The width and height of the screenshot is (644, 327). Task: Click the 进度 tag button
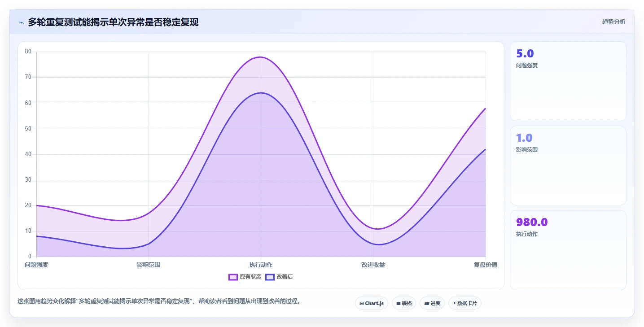[x=432, y=303]
